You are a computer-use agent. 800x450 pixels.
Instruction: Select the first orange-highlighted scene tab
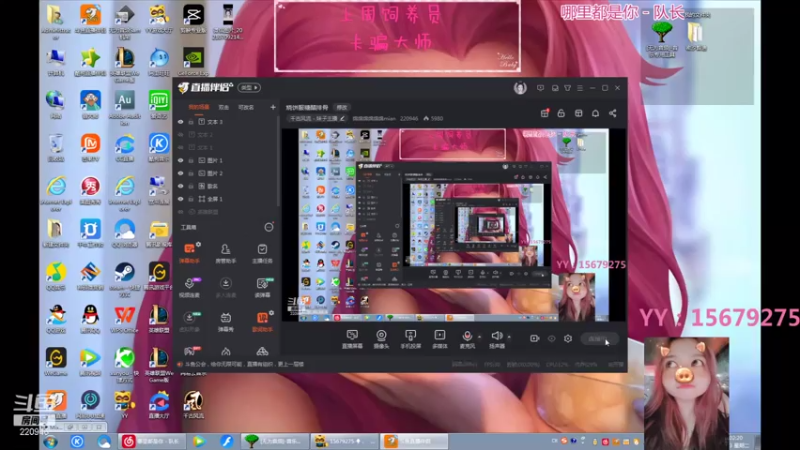point(198,107)
